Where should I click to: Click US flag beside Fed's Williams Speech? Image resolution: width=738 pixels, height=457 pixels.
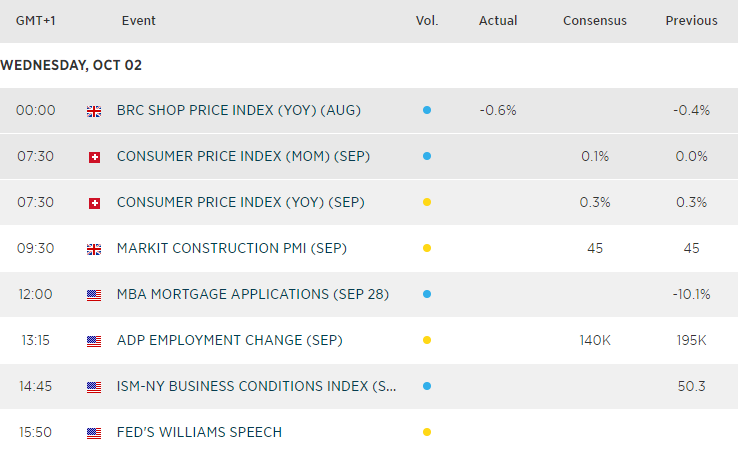(x=94, y=433)
